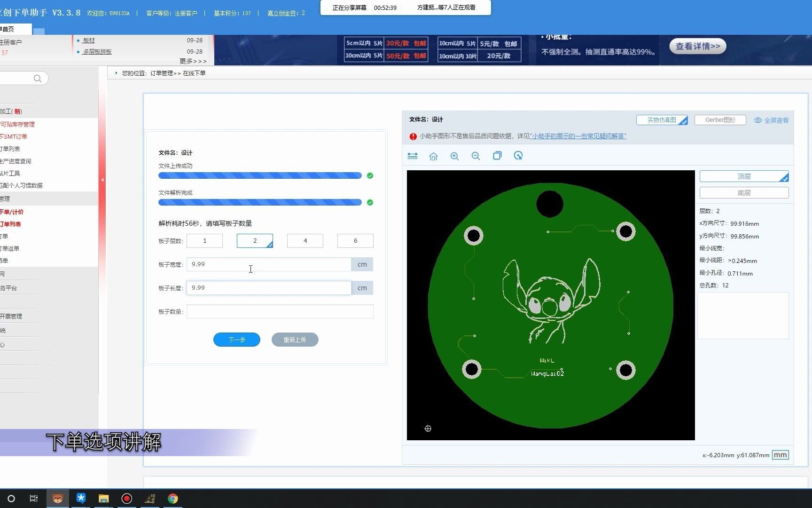Open the blue star chat app
This screenshot has height=508, width=812.
(81, 499)
